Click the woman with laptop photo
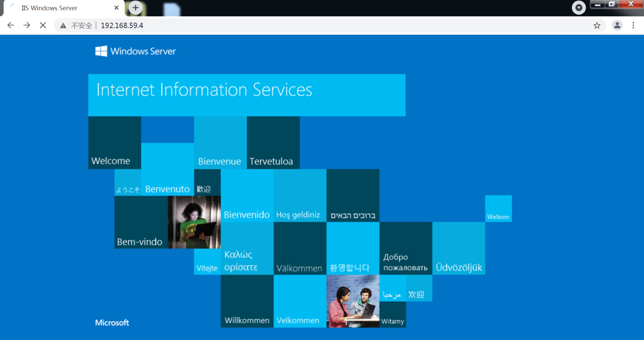This screenshot has height=340, width=644. (194, 222)
